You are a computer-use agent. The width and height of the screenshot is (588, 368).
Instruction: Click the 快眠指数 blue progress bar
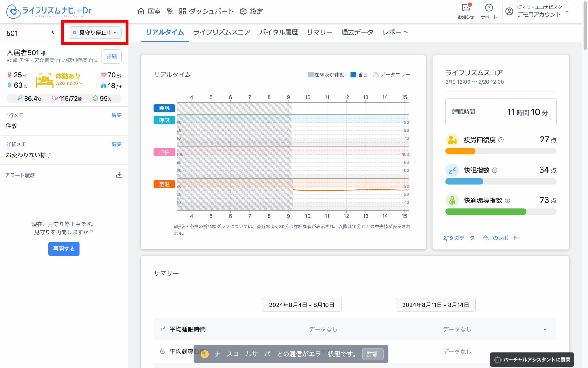pos(464,181)
